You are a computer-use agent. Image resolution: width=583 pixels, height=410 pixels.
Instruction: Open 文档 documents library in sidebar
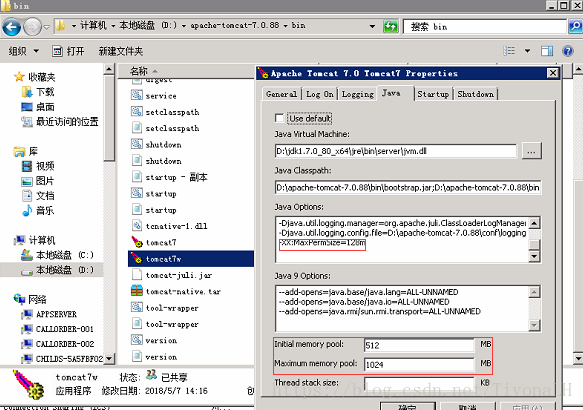pyautogui.click(x=38, y=196)
